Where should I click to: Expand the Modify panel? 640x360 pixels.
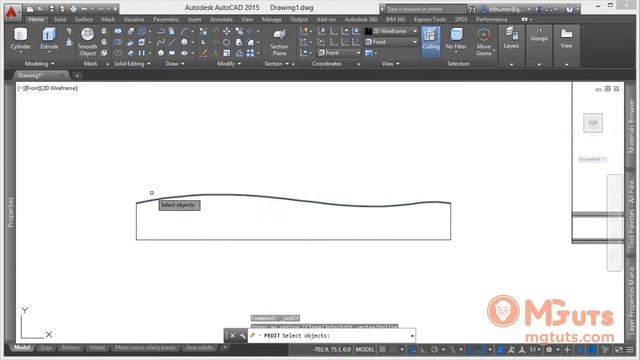pos(229,64)
